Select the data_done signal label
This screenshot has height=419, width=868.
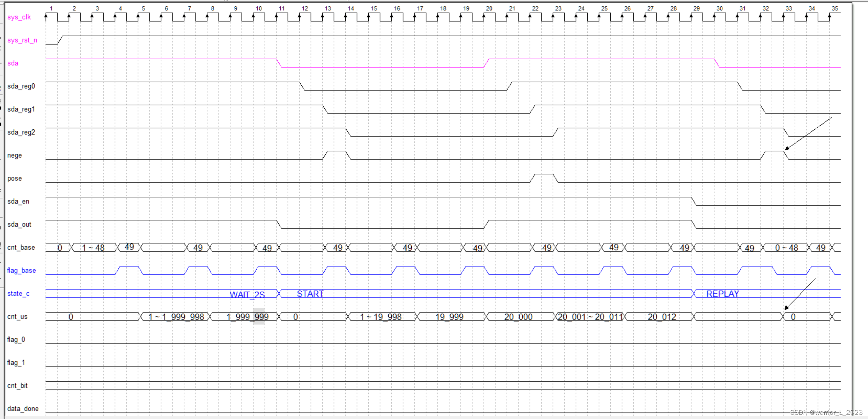pos(23,409)
